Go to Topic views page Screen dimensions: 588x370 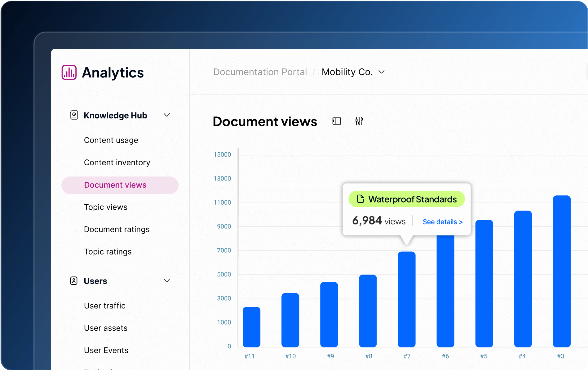105,207
